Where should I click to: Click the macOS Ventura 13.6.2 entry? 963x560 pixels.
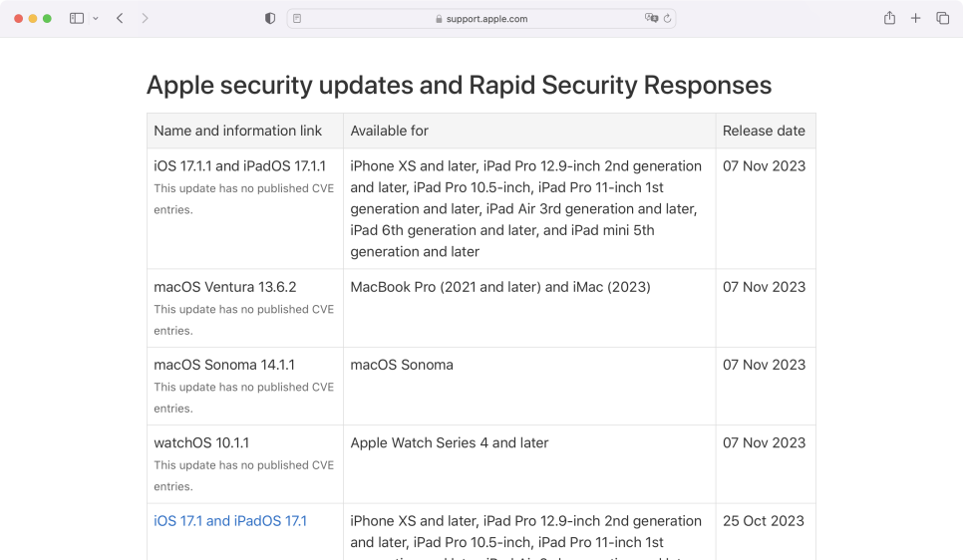pyautogui.click(x=225, y=287)
